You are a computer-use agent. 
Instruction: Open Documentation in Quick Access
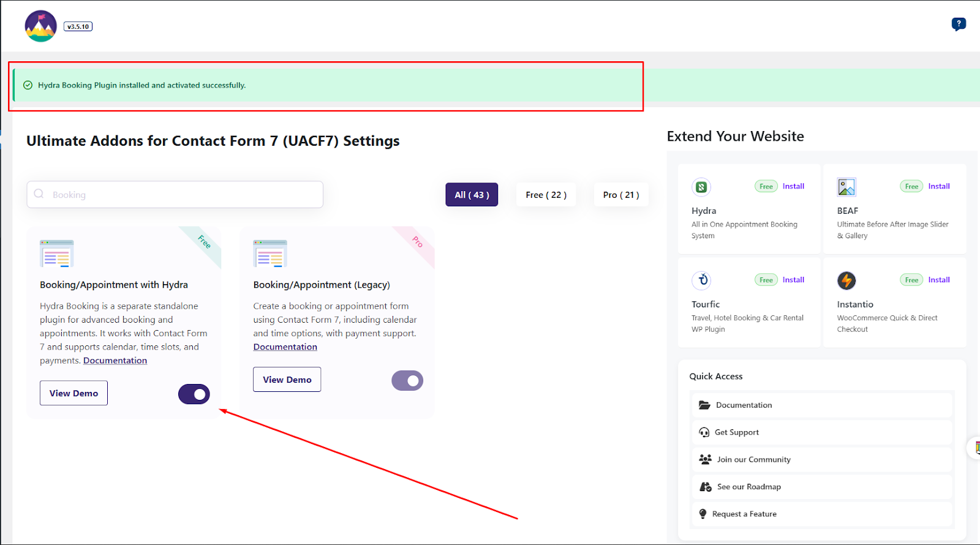coord(822,405)
